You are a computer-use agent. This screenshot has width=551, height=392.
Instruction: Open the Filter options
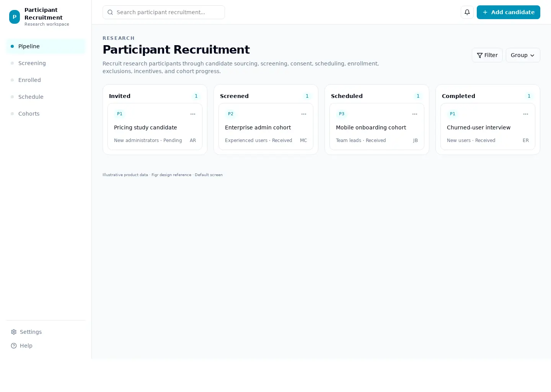(x=487, y=55)
